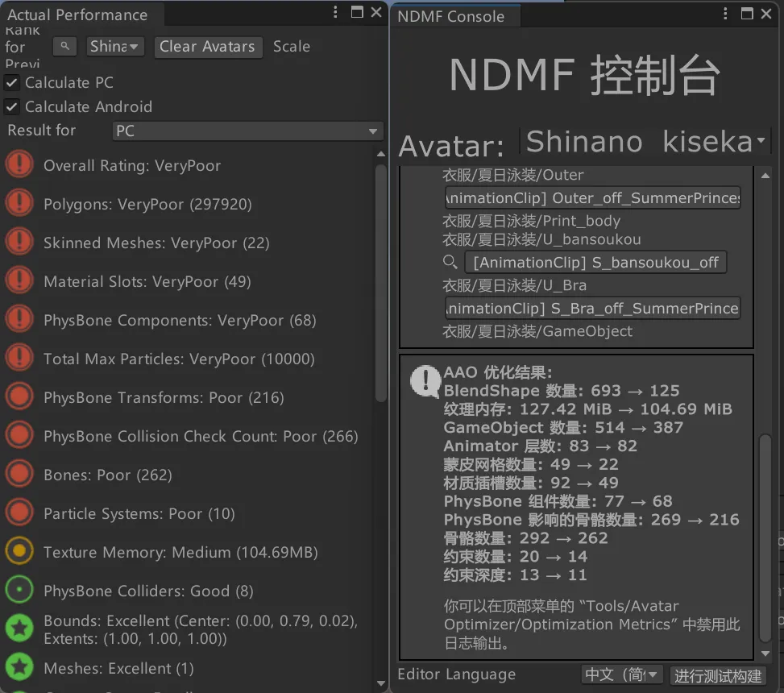The height and width of the screenshot is (693, 784).
Task: Click the Scale label in Actual Performance
Action: 292,47
